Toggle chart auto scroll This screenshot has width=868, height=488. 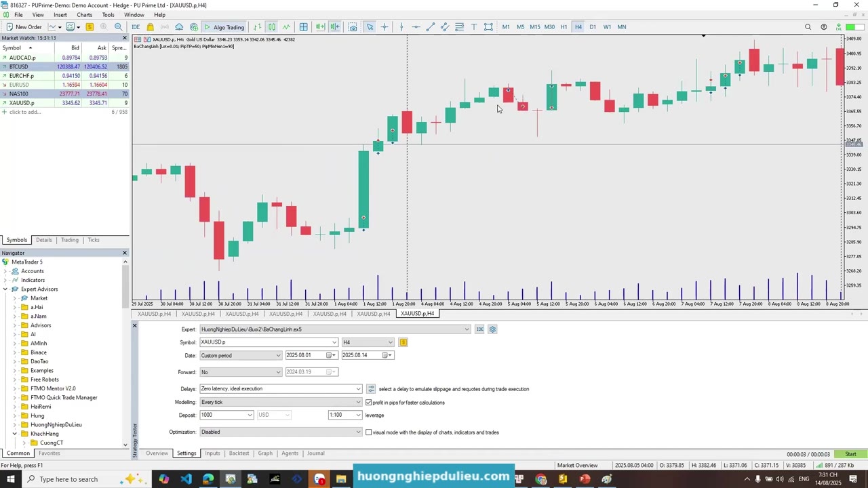pos(320,27)
